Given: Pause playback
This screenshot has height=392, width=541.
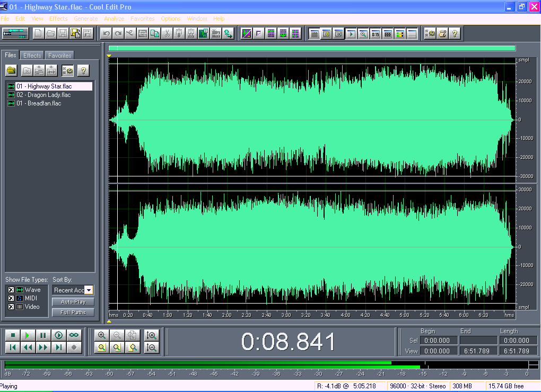Looking at the screenshot, I should pos(43,335).
